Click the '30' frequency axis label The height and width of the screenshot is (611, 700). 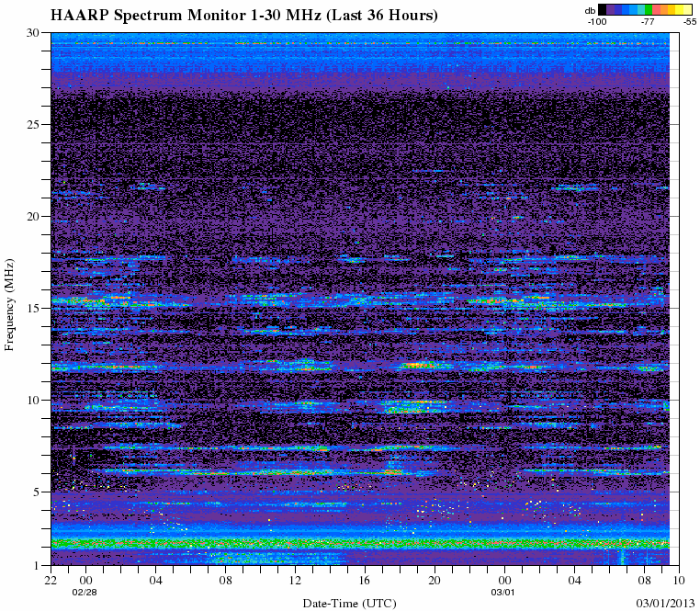(34, 32)
